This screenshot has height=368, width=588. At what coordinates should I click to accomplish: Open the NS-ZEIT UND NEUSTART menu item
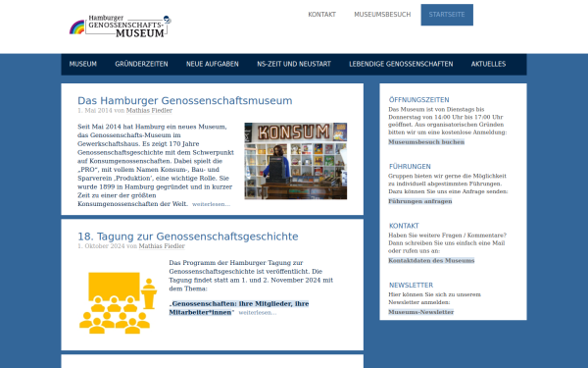(294, 64)
